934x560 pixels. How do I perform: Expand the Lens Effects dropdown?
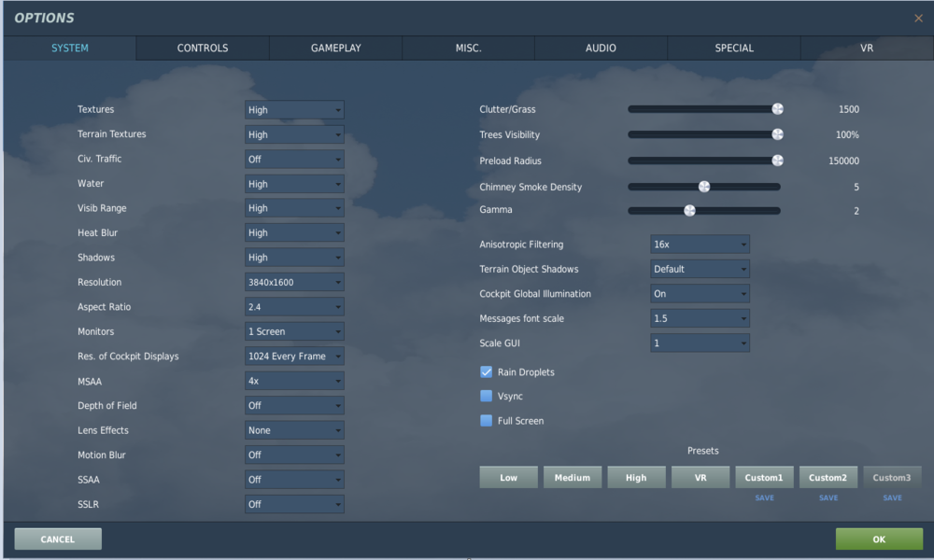294,430
